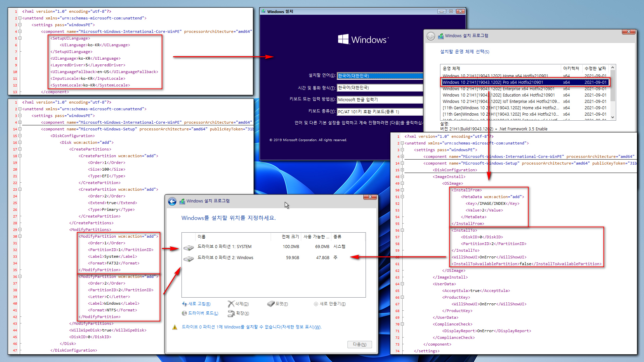Collapse the ModifyPartition fold marker at line 36
Viewport: 644px width, 362px height.
pos(20,277)
